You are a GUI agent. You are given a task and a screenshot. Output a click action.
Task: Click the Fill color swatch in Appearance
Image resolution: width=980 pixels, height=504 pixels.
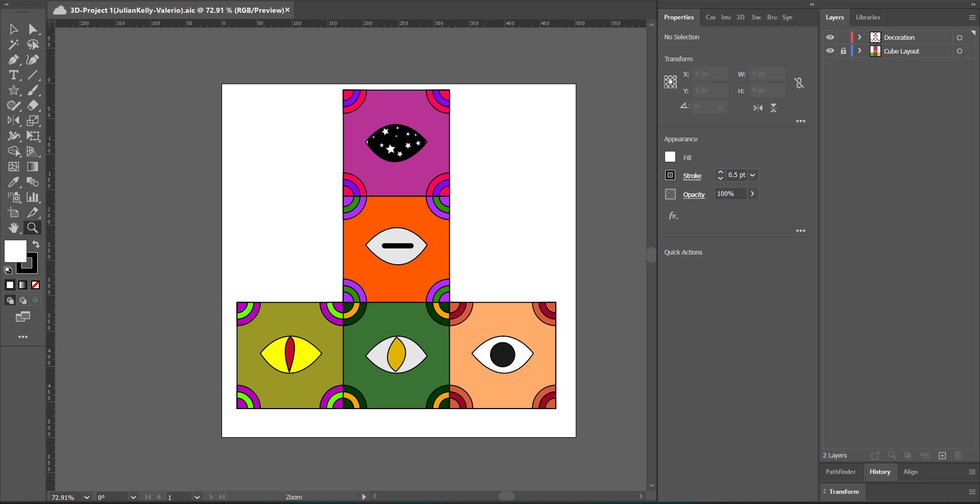coord(670,157)
